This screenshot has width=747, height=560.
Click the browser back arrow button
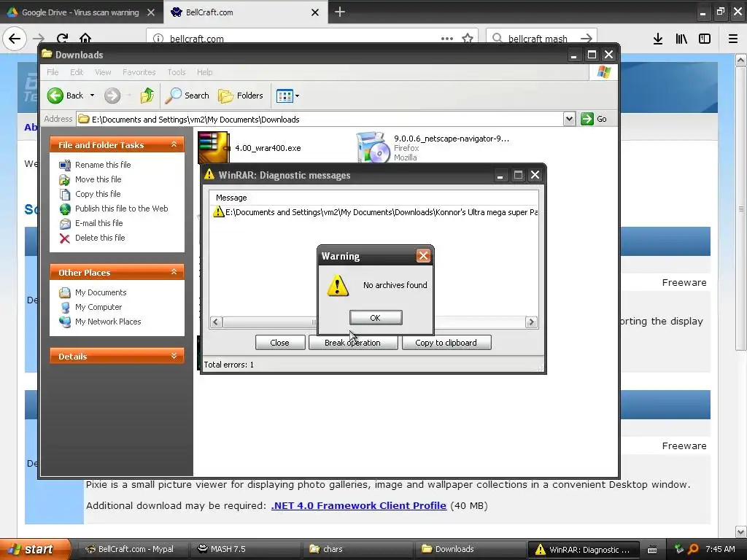[x=15, y=39]
